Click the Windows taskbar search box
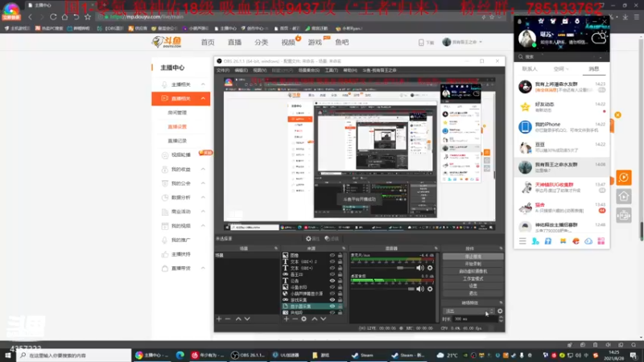644x362 pixels. (74, 356)
